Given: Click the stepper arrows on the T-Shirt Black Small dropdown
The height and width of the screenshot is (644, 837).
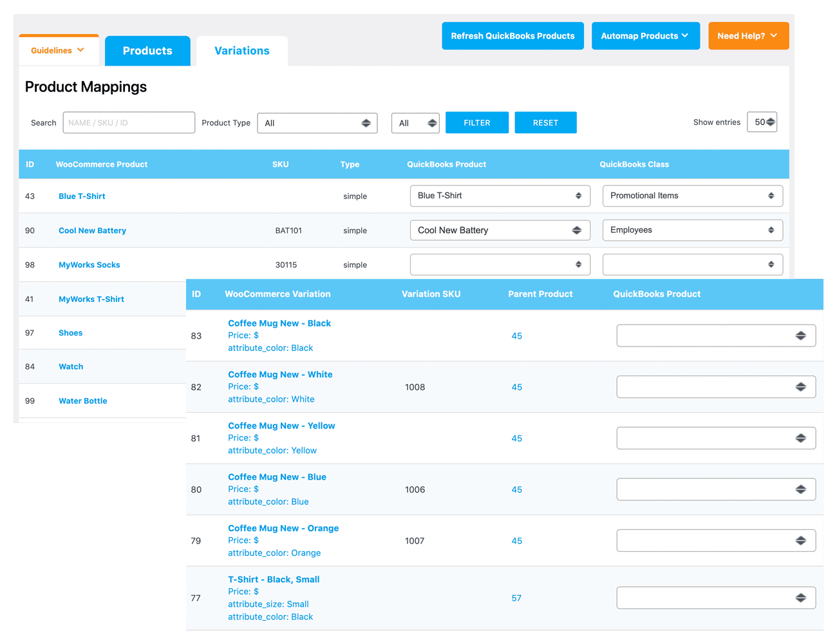Looking at the screenshot, I should [x=801, y=598].
